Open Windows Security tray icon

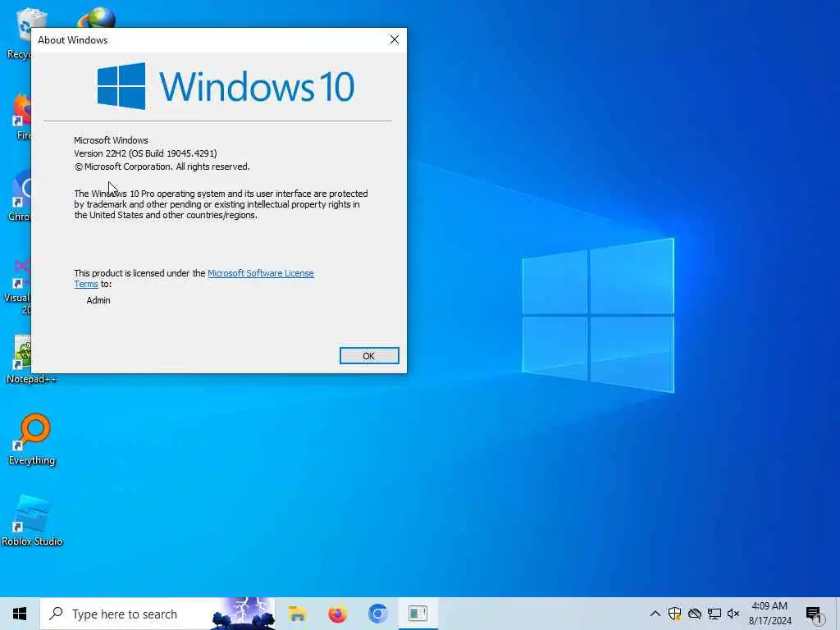pyautogui.click(x=674, y=614)
